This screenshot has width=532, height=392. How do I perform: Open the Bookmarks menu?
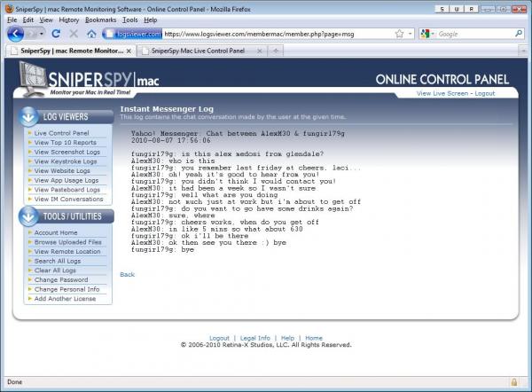(101, 20)
